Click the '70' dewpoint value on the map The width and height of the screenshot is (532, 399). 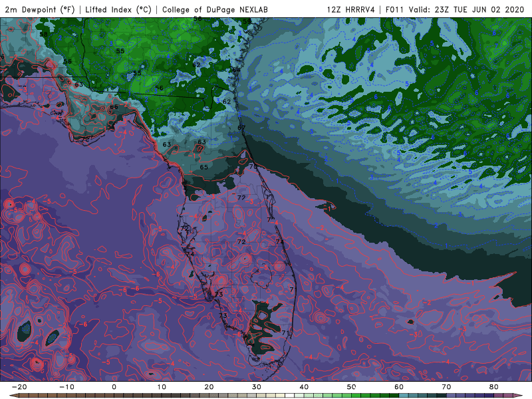(x=253, y=167)
